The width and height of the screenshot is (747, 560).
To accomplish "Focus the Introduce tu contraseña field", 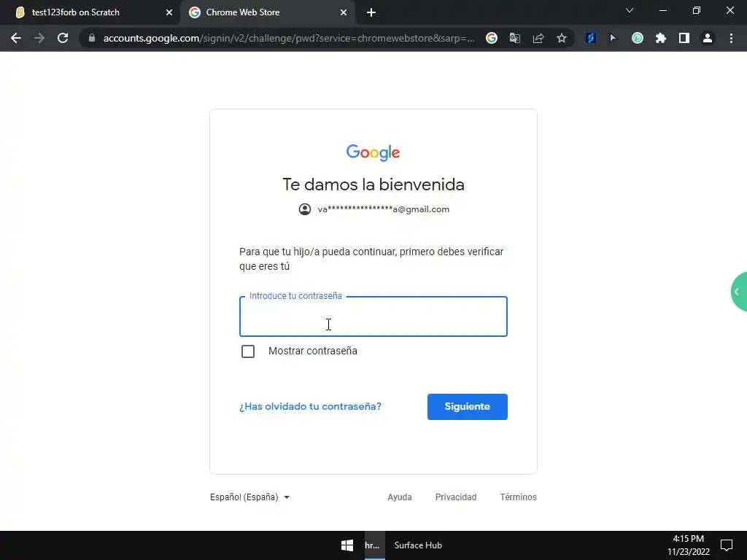I will click(x=373, y=316).
